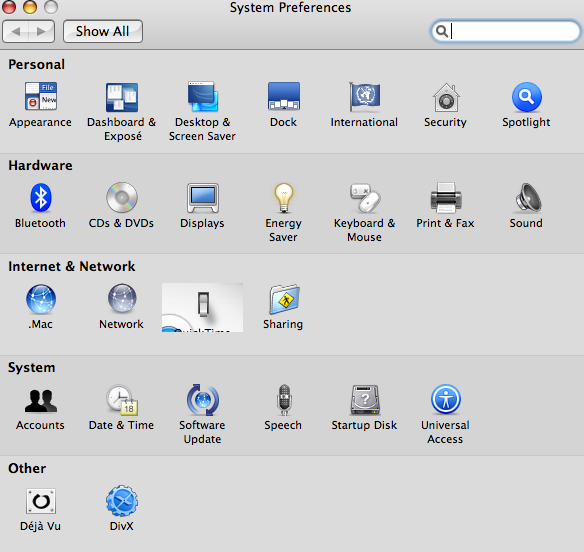Click inside the search field
The width and height of the screenshot is (584, 552).
pyautogui.click(x=505, y=31)
